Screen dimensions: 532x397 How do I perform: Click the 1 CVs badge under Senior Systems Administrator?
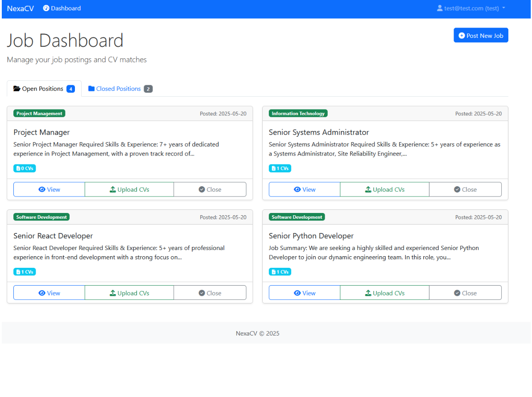click(x=280, y=168)
